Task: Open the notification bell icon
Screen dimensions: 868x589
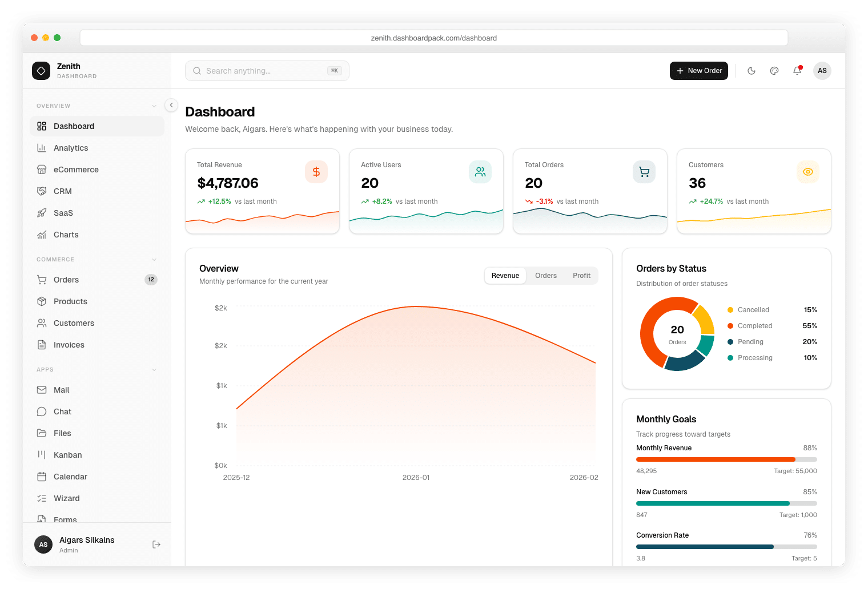Action: (x=797, y=71)
